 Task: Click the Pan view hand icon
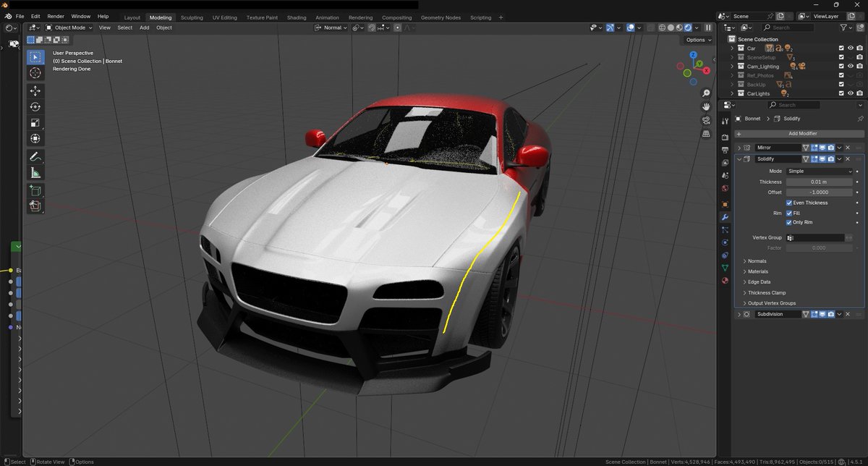pos(706,106)
